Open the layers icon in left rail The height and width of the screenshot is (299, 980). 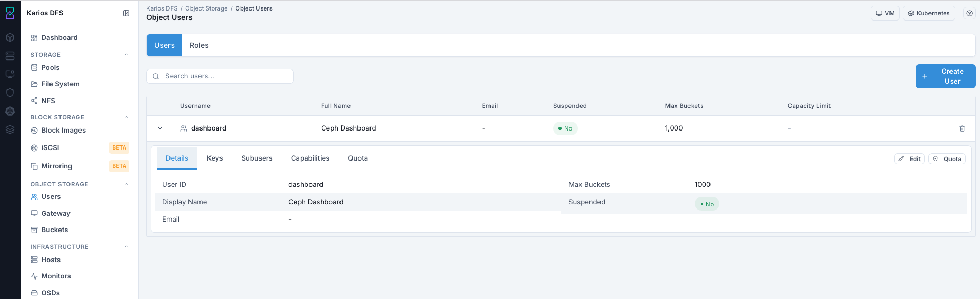click(10, 129)
